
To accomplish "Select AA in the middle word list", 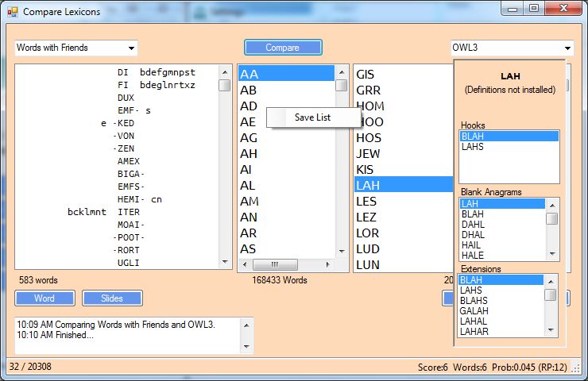I will [287, 74].
